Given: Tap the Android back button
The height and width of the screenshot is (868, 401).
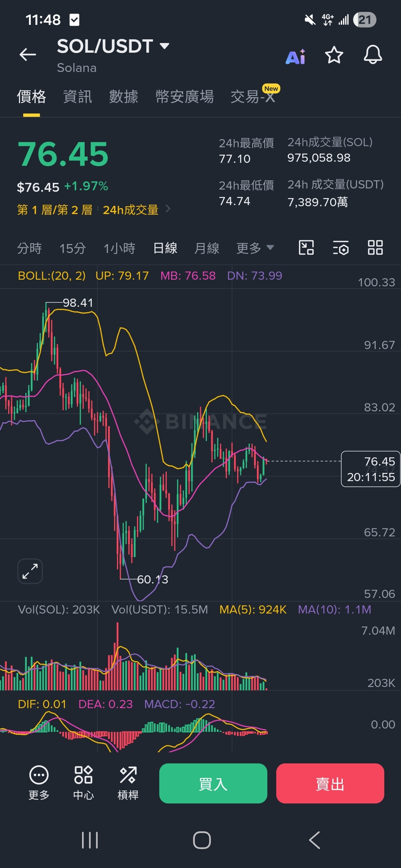Looking at the screenshot, I should click(314, 840).
